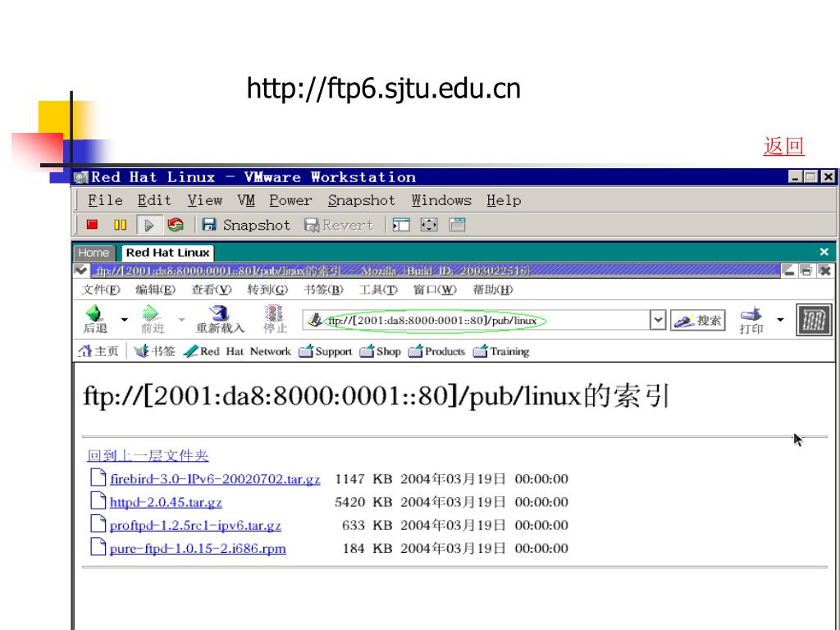Open the 书签 bookmarks toolbar item
Image resolution: width=840 pixels, height=630 pixels.
(155, 351)
